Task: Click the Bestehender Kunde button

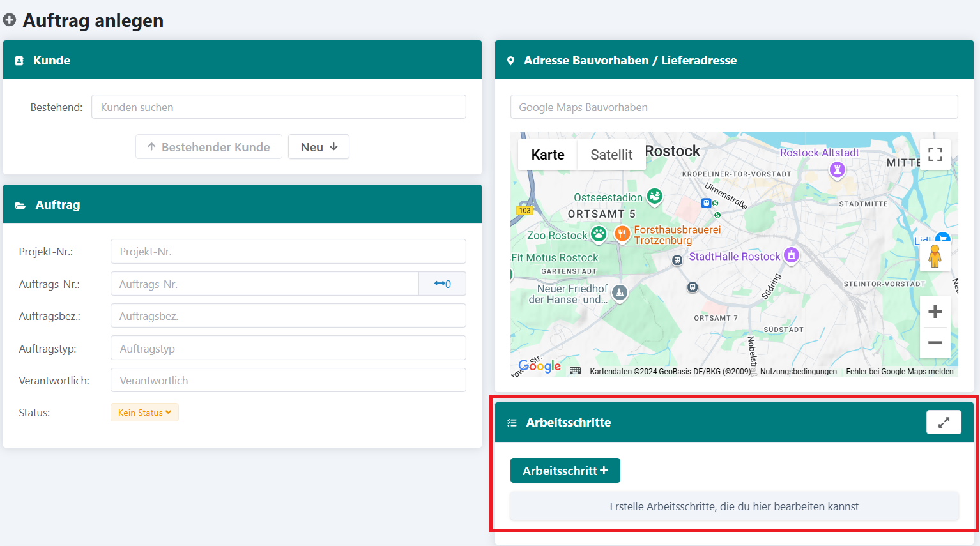Action: point(208,147)
